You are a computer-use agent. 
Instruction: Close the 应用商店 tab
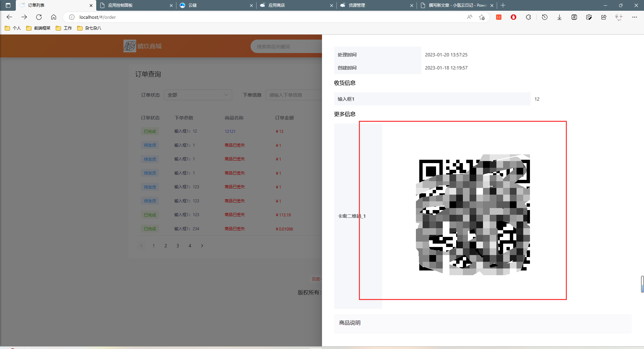pos(331,5)
